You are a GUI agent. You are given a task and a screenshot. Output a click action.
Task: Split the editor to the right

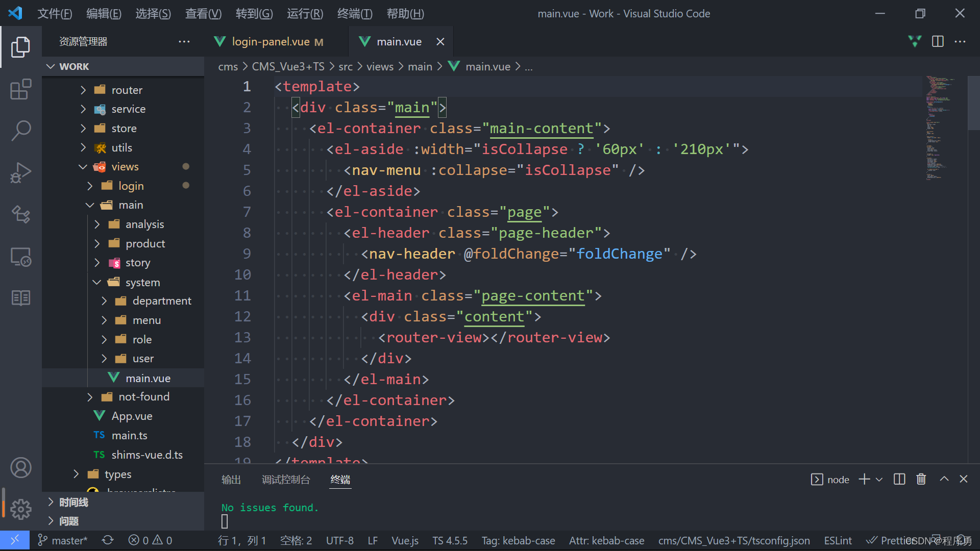click(938, 41)
